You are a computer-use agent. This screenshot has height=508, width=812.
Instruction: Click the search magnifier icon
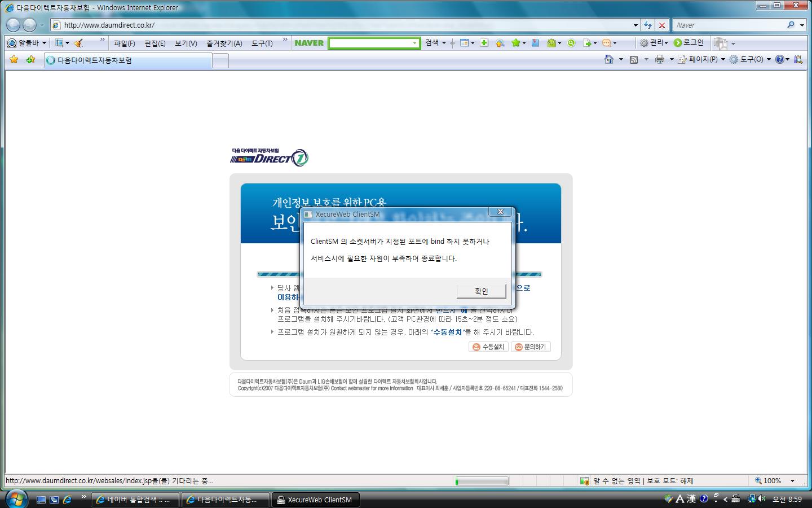[791, 25]
